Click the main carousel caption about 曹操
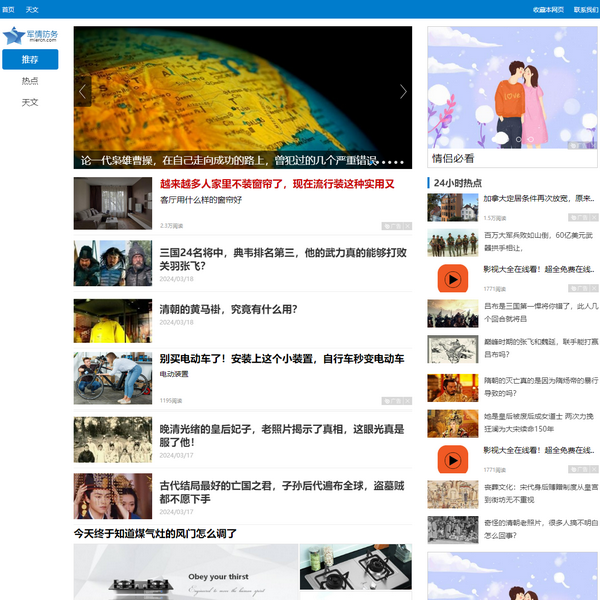The height and width of the screenshot is (600, 600). 228,160
